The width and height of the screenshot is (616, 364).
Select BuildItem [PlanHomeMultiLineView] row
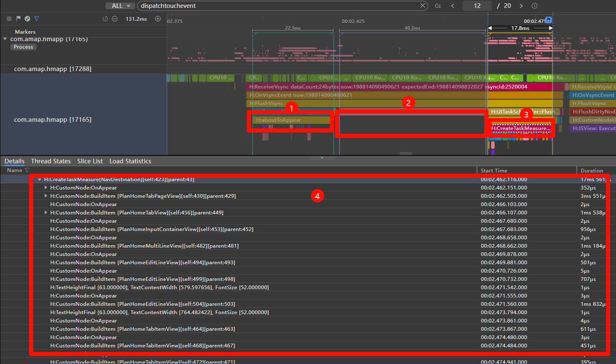pos(308,246)
